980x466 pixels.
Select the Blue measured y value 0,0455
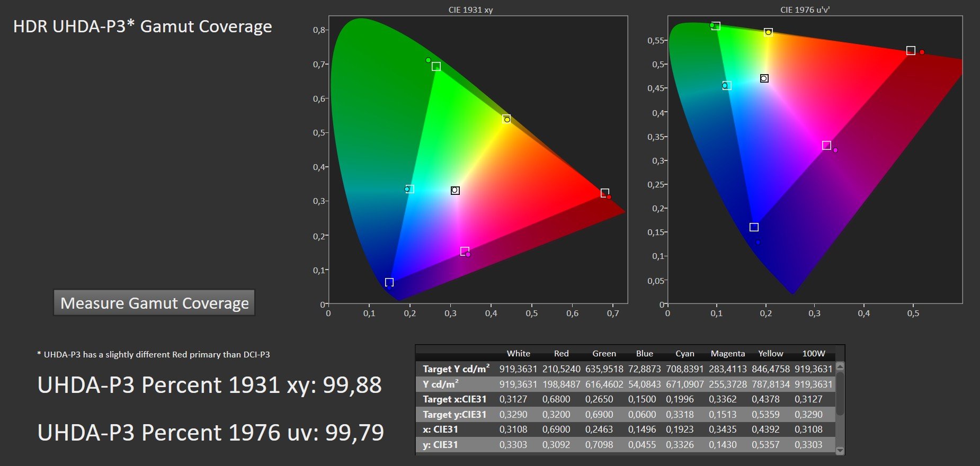coord(642,445)
